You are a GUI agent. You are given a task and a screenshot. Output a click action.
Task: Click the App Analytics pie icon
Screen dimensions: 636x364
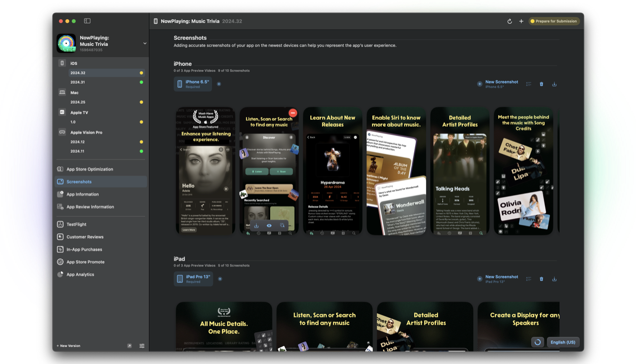pos(60,275)
